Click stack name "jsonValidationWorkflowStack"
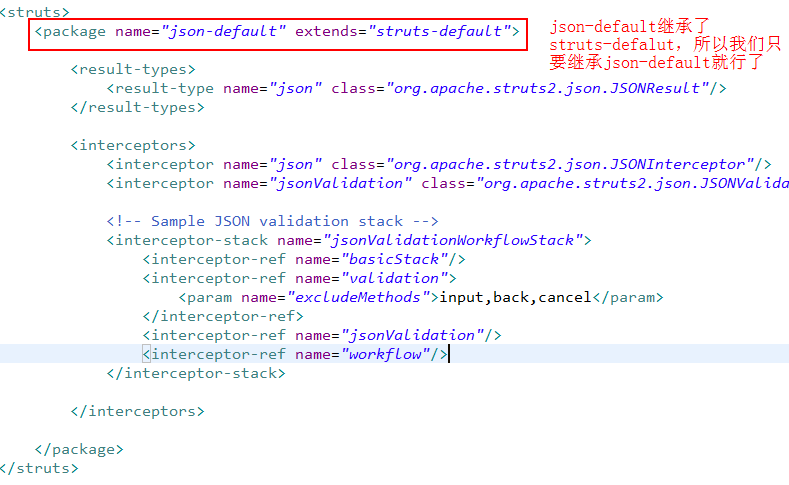 tap(453, 240)
